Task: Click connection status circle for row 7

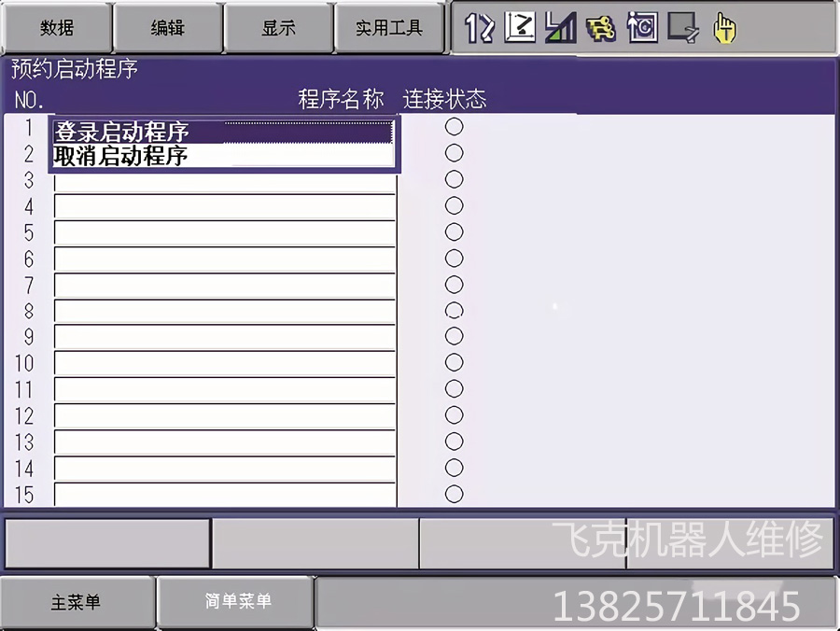Action: coord(455,285)
